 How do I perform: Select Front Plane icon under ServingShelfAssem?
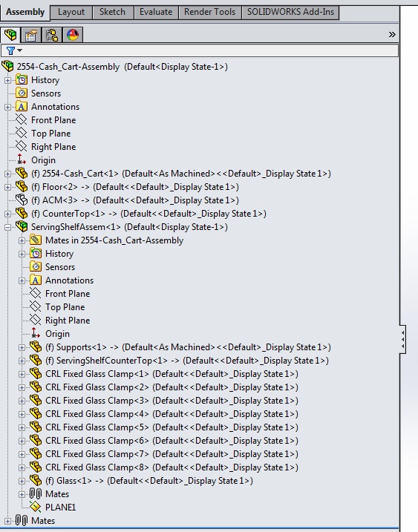coord(36,293)
